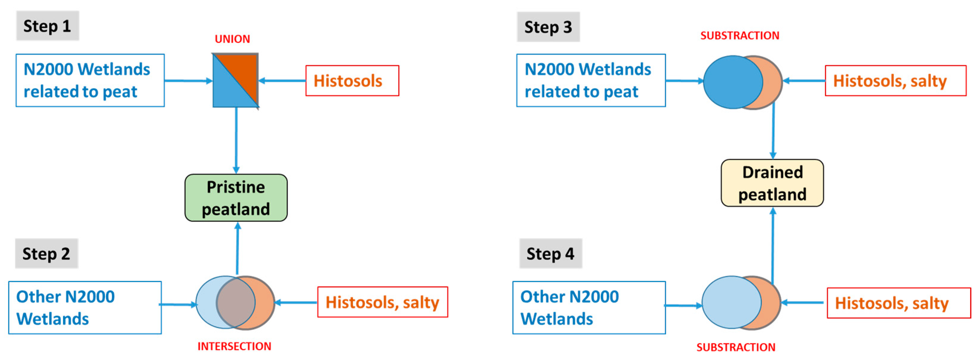980x362 pixels.
Task: Select the Pristine peatland green box
Action: 236,198
